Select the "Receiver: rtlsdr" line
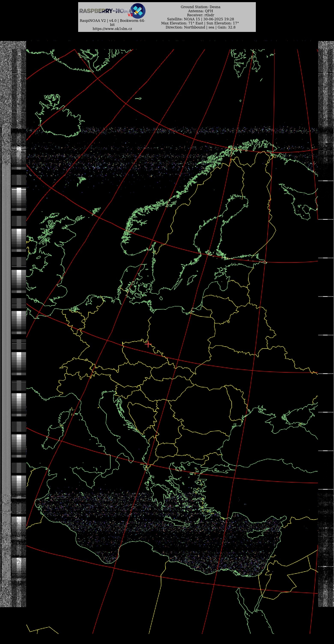 point(201,15)
